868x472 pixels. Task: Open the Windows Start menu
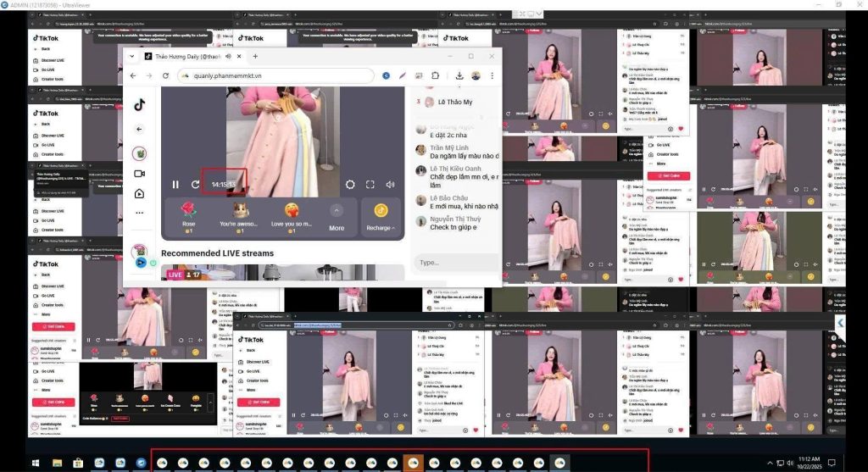[36, 463]
